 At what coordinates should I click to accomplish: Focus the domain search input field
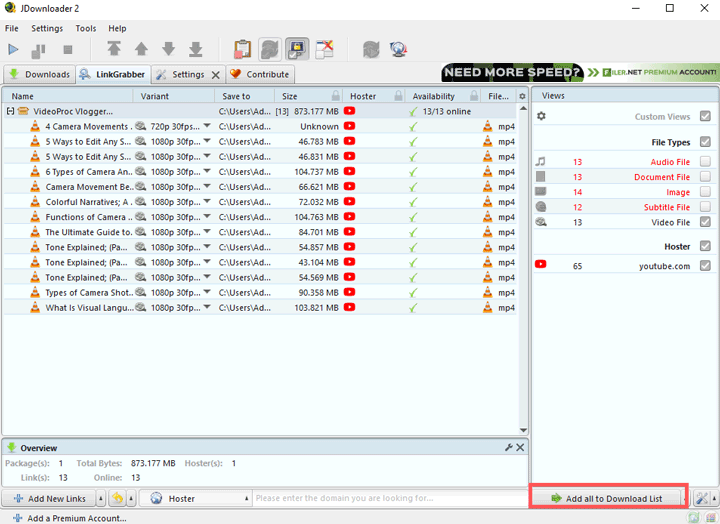pos(390,498)
